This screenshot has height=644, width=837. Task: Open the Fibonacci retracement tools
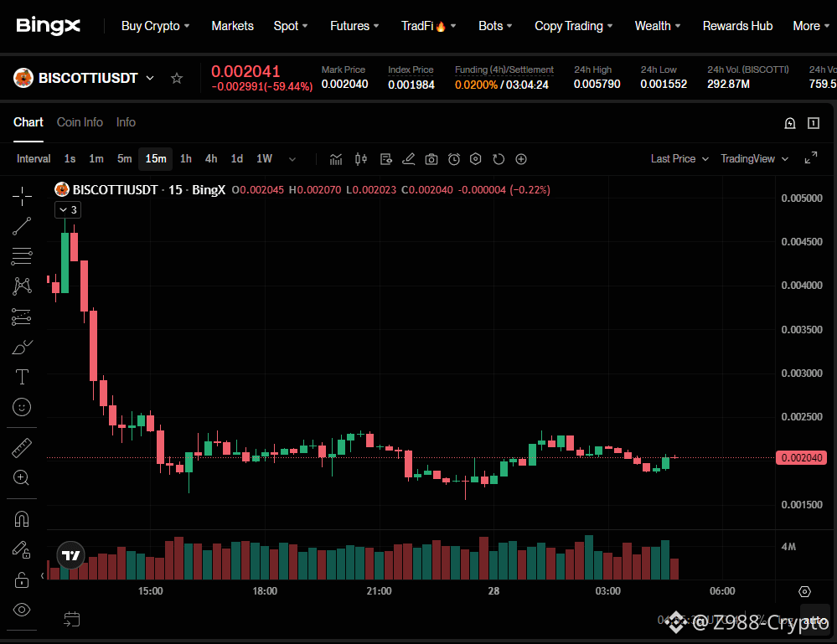pos(22,256)
